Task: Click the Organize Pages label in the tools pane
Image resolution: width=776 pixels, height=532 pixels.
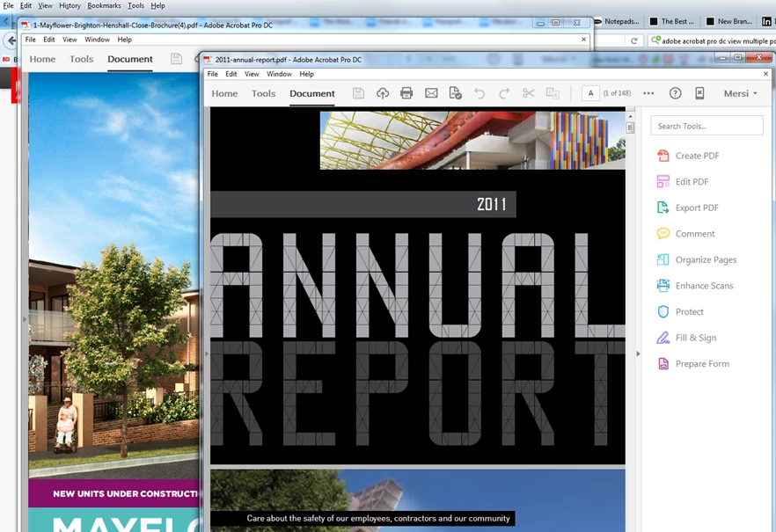Action: [706, 259]
